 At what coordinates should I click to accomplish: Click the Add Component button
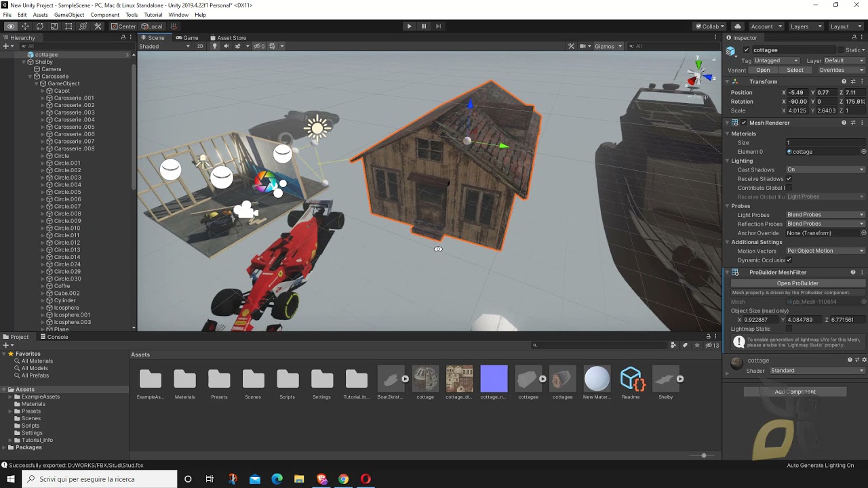tap(795, 392)
